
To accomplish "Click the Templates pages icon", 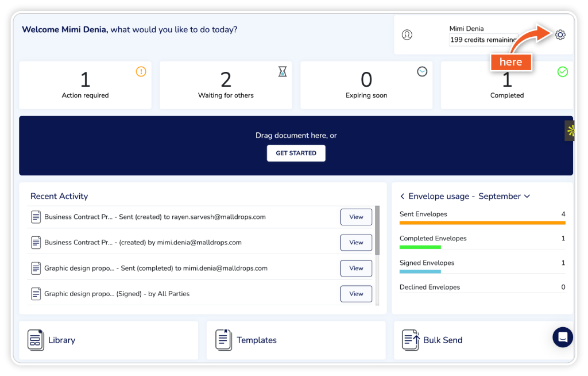I will [x=223, y=340].
